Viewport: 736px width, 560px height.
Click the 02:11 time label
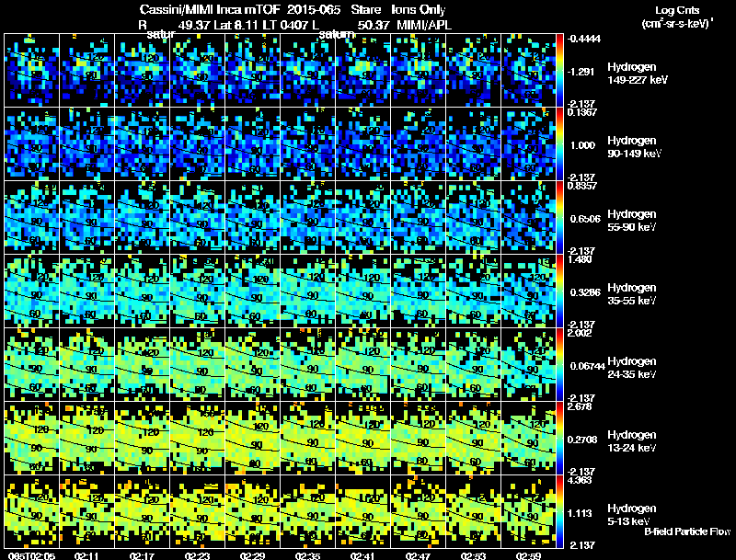[x=87, y=555]
